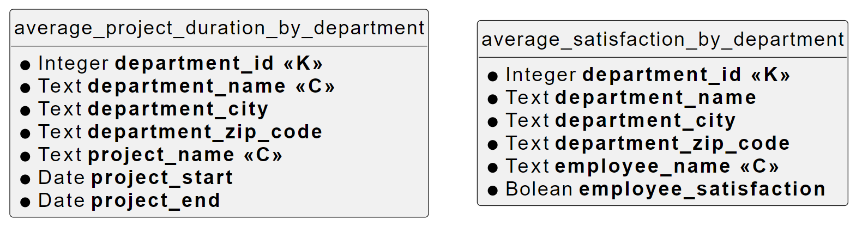Image resolution: width=868 pixels, height=232 pixels.
Task: Click the average_satisfaction_by_department table title
Action: [x=662, y=39]
